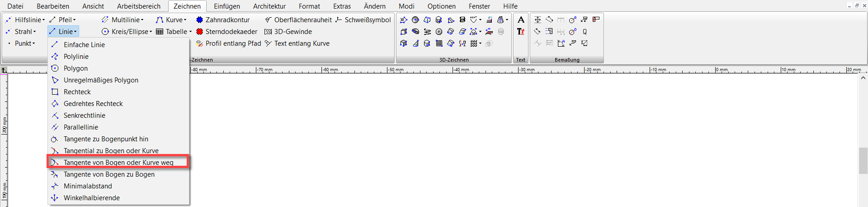This screenshot has height=207, width=868.
Task: Select Winkelhalbierende menu entry
Action: tap(118, 197)
